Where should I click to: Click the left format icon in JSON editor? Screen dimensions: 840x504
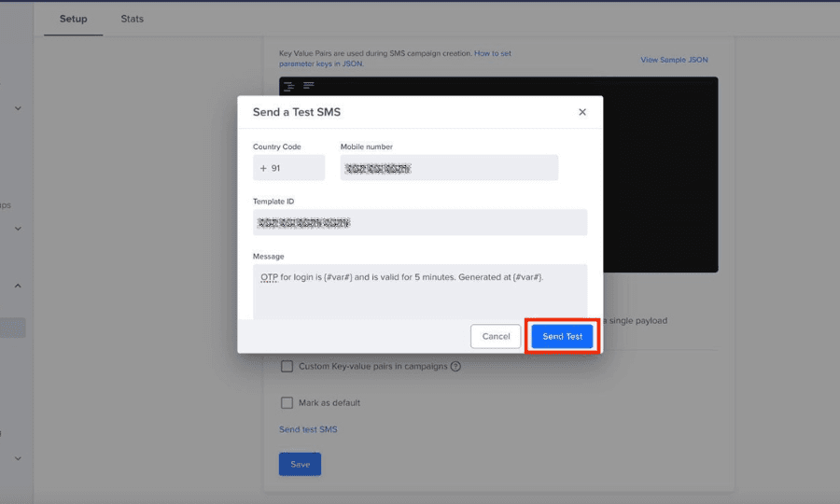pos(289,86)
